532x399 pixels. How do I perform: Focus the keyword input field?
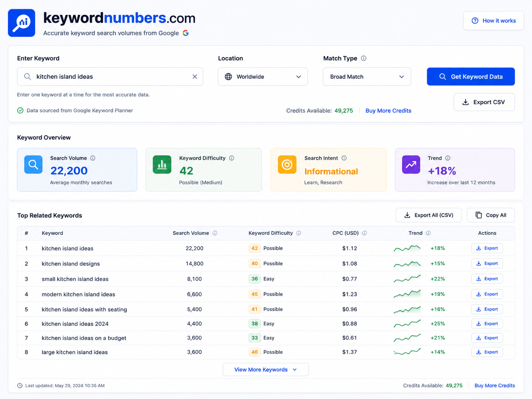point(110,76)
